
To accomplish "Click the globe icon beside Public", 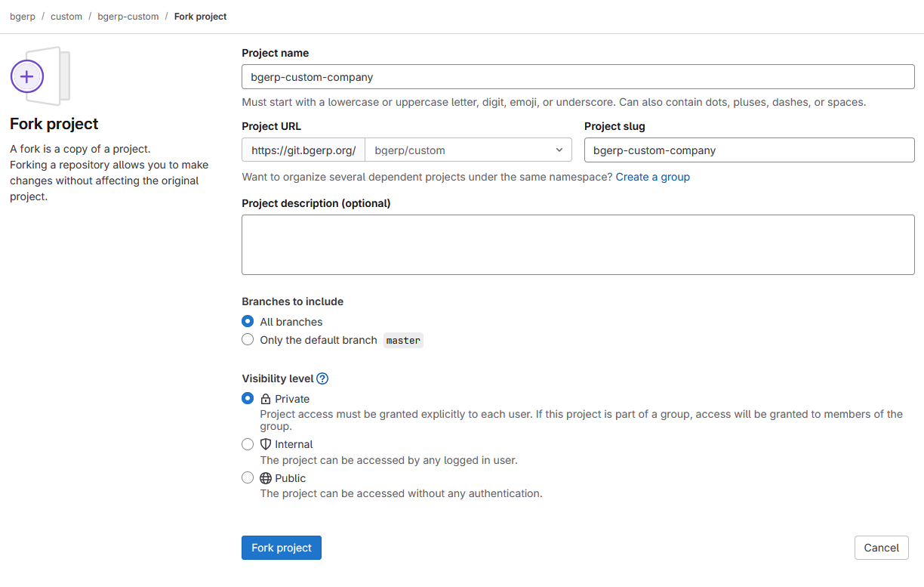I will 264,477.
